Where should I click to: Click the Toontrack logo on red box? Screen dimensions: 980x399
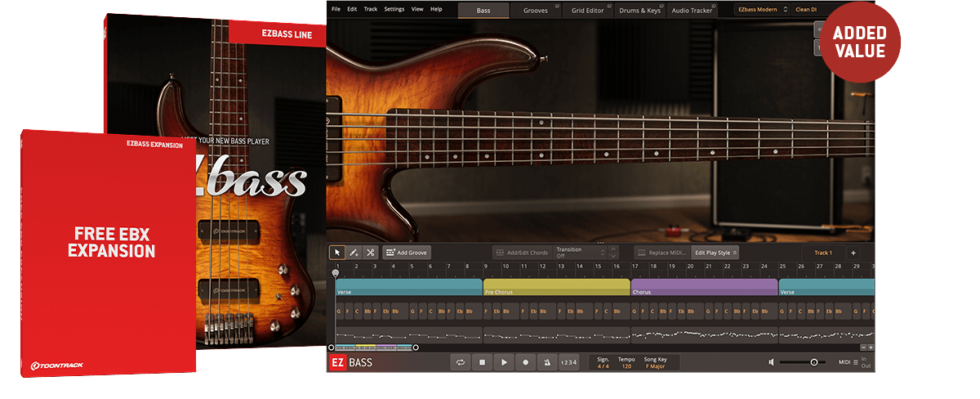[x=57, y=365]
